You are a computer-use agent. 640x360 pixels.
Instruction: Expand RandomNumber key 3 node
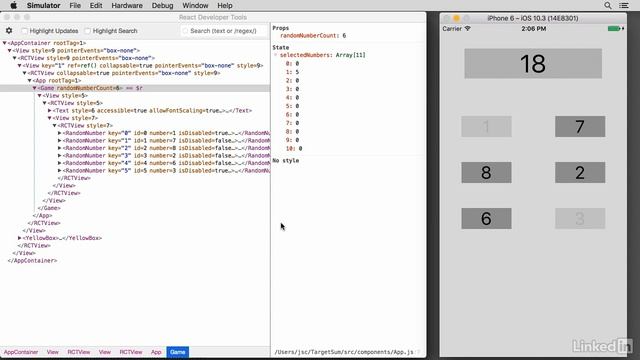tap(60, 156)
